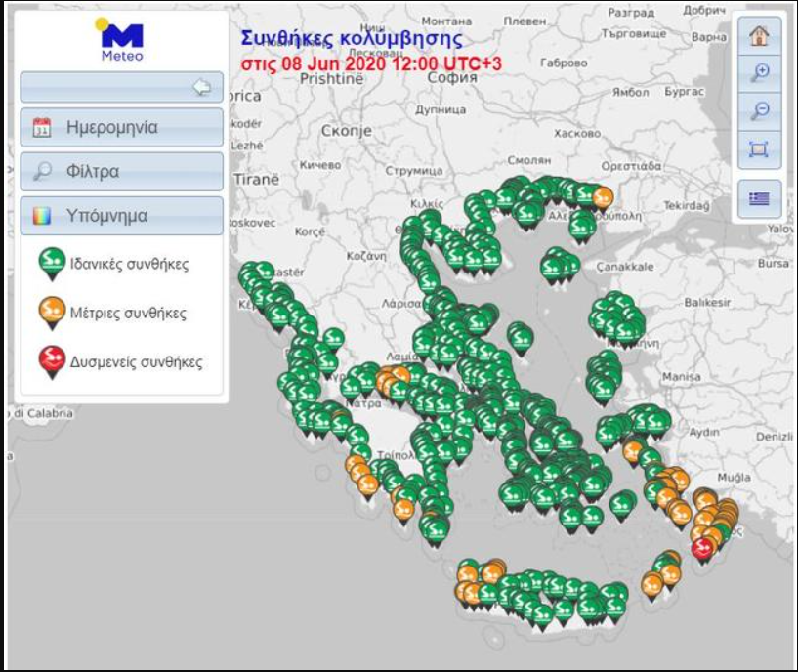Select the Δυσμενείς συνθήκες legend entry
The image size is (798, 672).
pyautogui.click(x=135, y=362)
